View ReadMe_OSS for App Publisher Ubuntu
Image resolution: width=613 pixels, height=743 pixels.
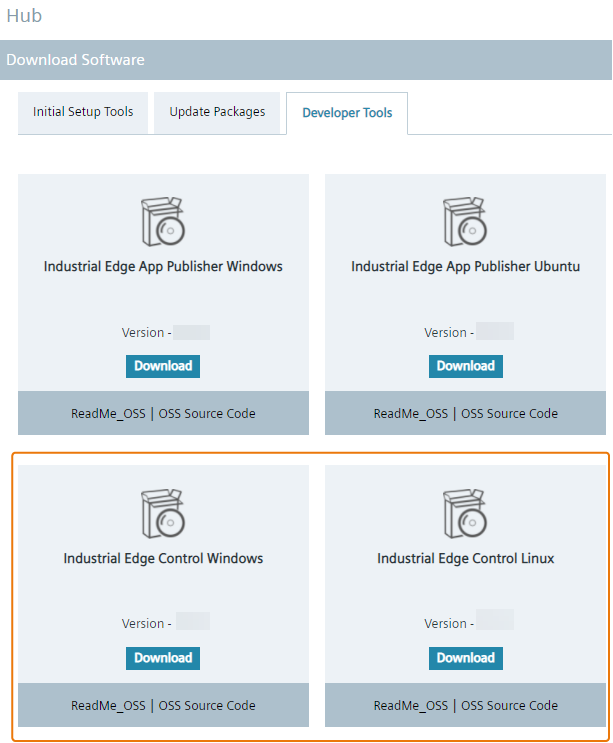(411, 413)
